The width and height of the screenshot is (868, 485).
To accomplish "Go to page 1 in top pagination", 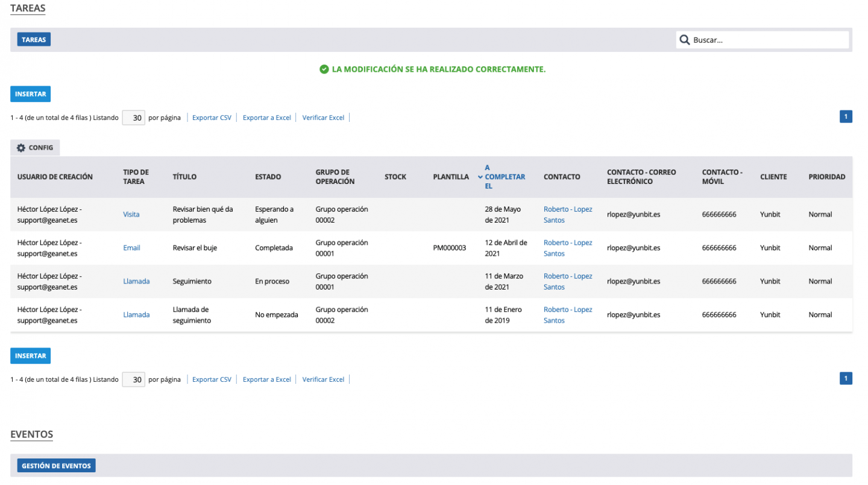I will click(846, 117).
